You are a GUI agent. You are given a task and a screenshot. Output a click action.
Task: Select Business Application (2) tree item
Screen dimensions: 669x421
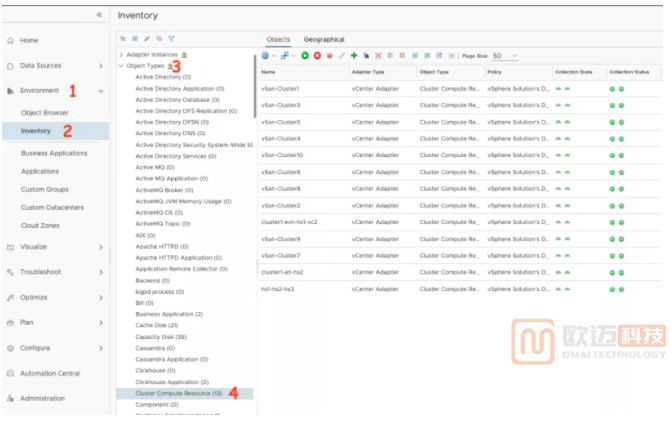click(169, 315)
